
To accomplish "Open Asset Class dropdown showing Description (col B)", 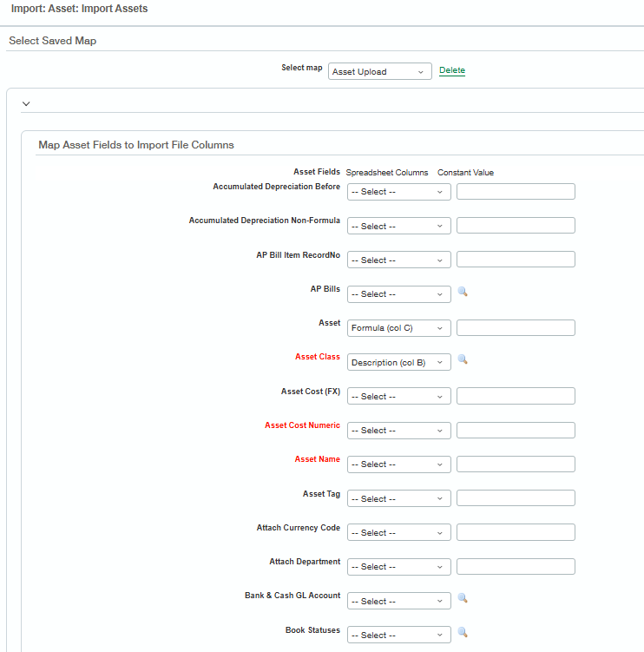I will [x=398, y=362].
